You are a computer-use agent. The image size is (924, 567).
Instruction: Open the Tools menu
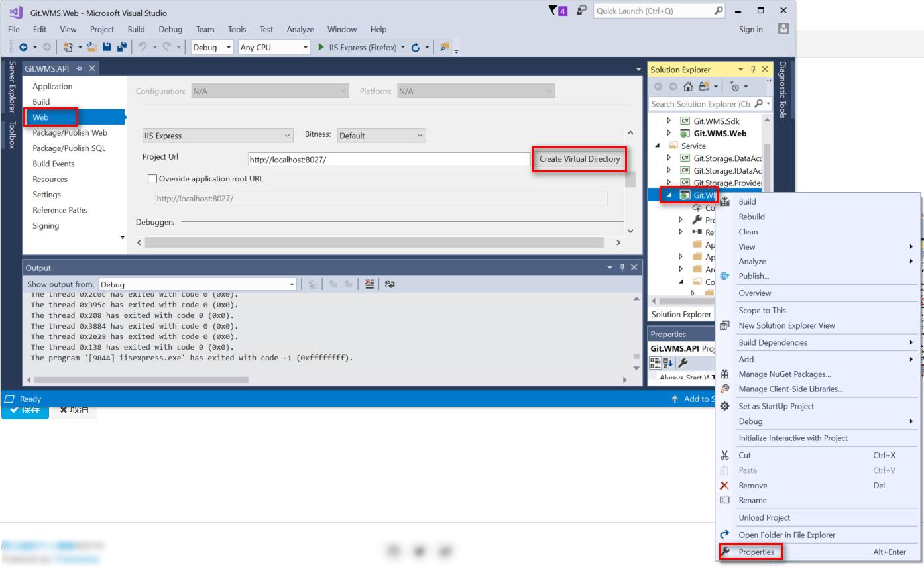[x=237, y=29]
